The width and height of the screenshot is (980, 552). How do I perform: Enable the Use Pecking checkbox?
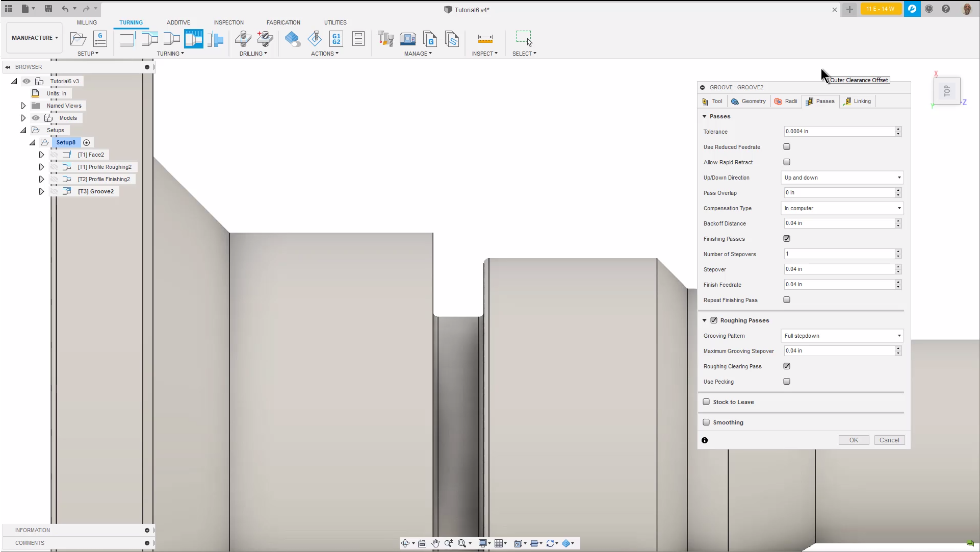(787, 382)
